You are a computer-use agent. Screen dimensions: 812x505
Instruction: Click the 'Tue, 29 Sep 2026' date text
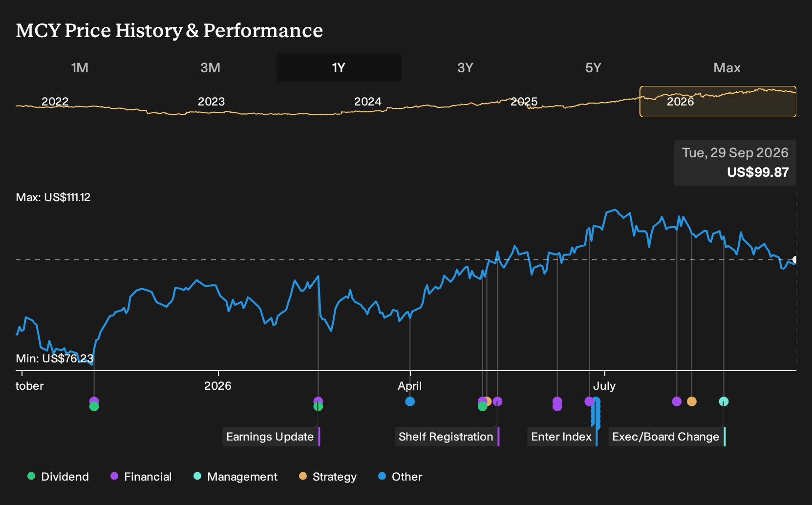tap(735, 153)
